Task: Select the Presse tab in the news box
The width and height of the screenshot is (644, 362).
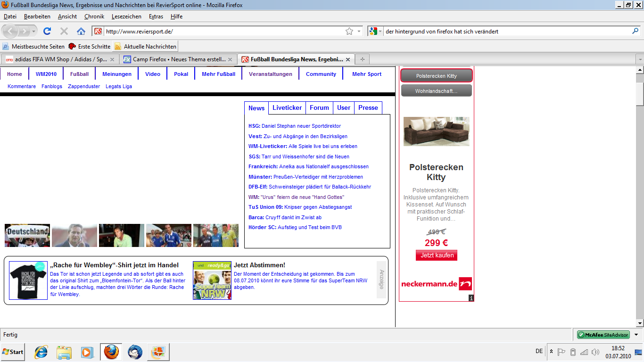Action: (x=368, y=108)
